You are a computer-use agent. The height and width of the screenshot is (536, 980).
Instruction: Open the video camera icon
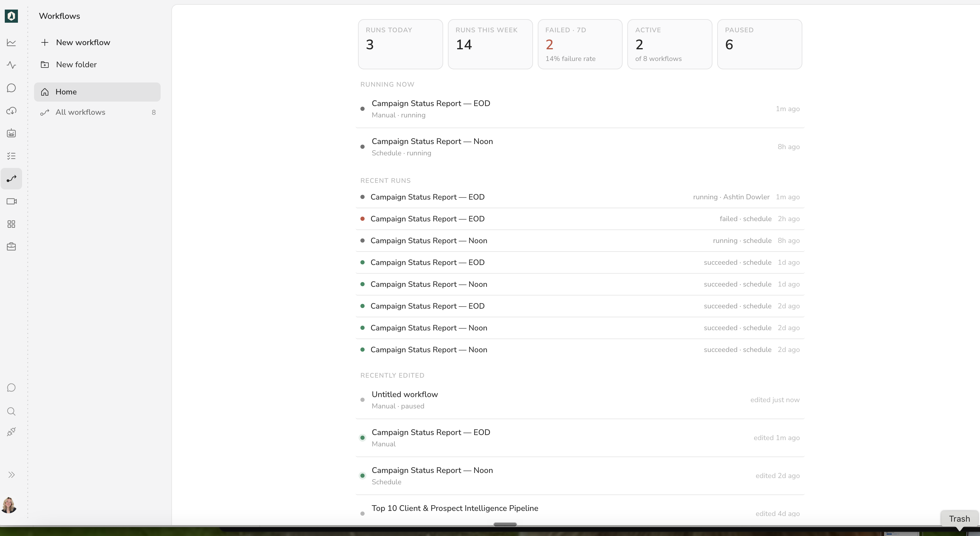(11, 201)
